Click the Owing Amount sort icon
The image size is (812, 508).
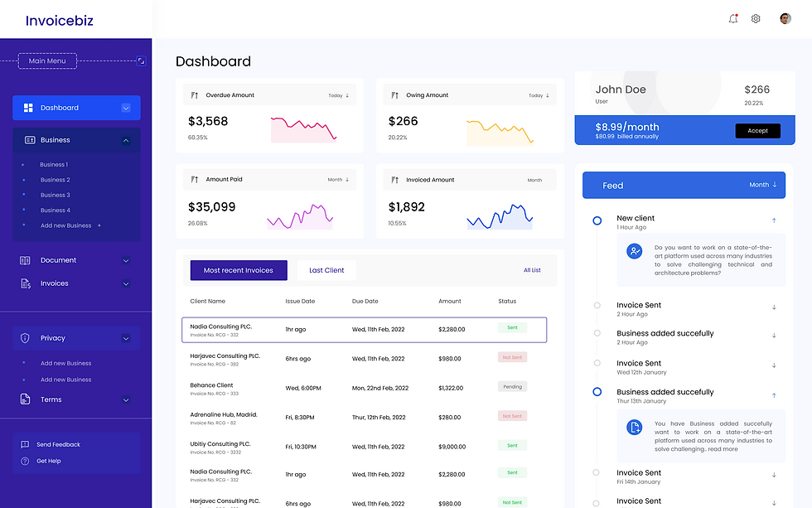pos(394,95)
